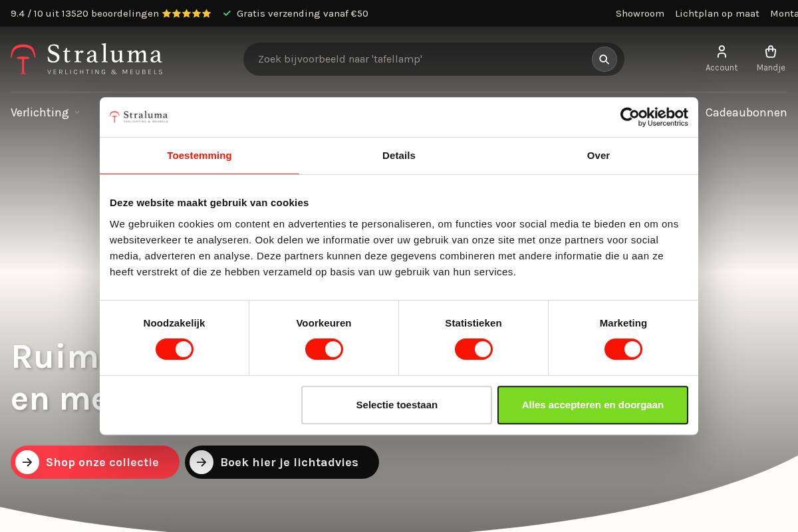The width and height of the screenshot is (798, 532).
Task: Click the Straluma logo in header
Action: 86,59
